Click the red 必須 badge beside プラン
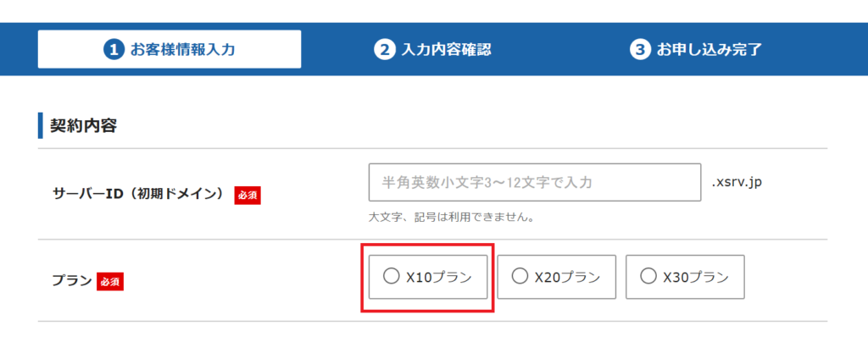868x353 pixels. 110,281
